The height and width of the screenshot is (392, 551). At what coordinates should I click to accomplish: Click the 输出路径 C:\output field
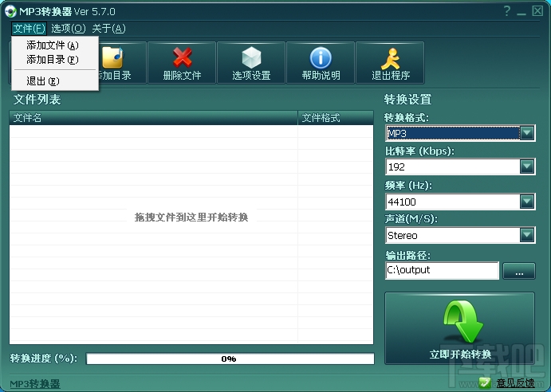[442, 270]
